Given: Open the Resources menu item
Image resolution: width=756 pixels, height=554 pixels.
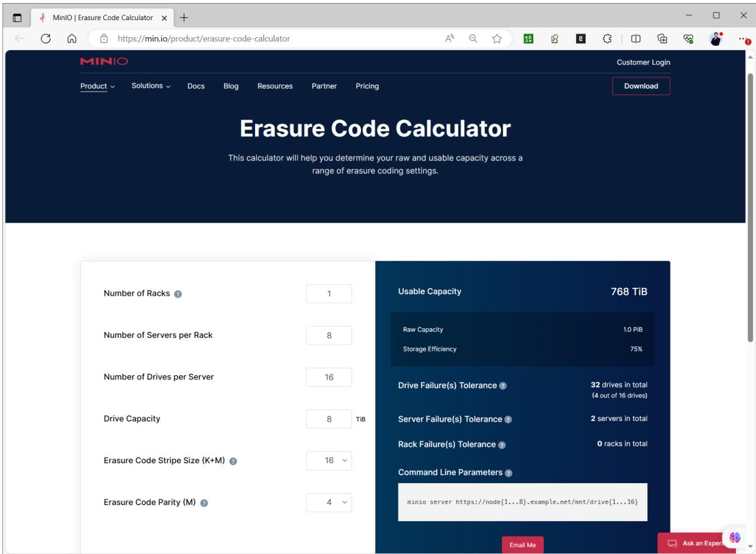Looking at the screenshot, I should pyautogui.click(x=275, y=86).
